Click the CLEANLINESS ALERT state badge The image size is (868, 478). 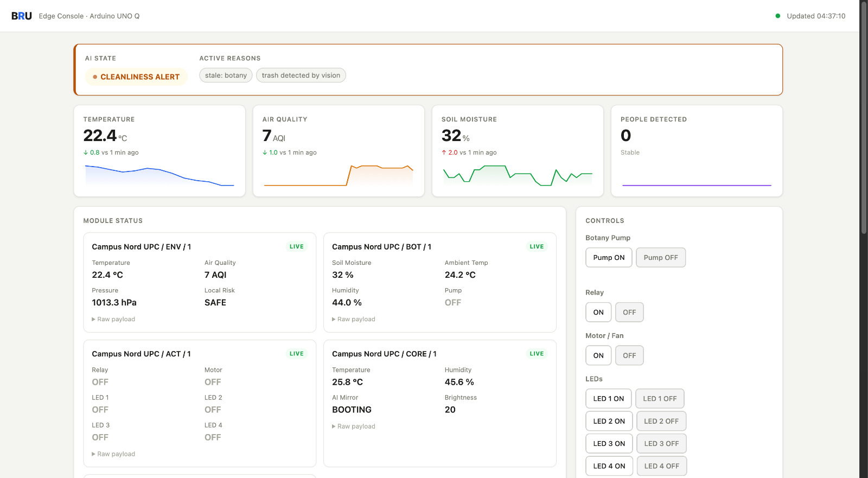tap(136, 77)
